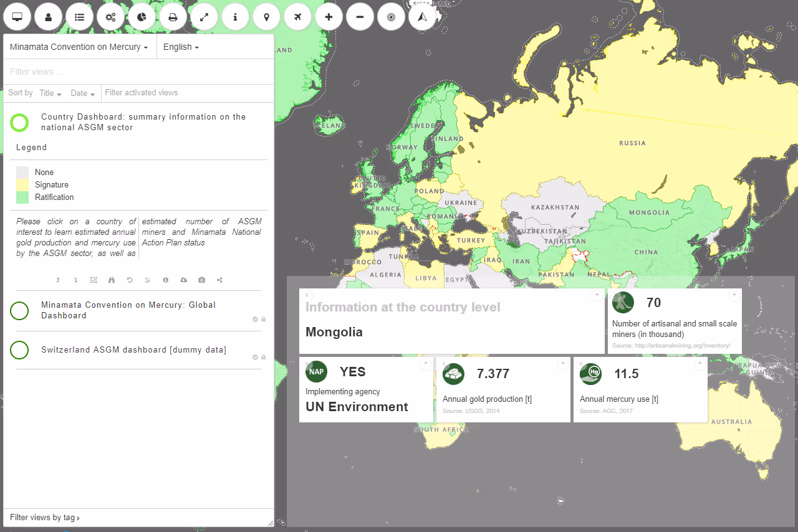Open Minamata Convention Global Dashboard title
This screenshot has width=798, height=532.
(x=128, y=310)
